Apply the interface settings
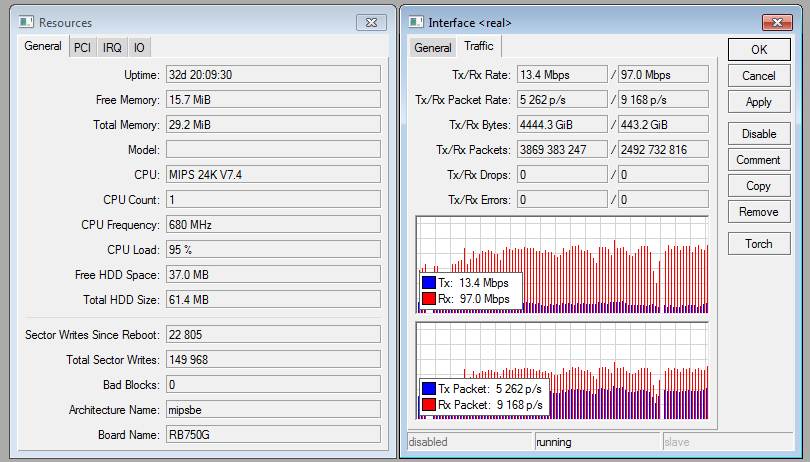Image resolution: width=810 pixels, height=462 pixels. point(758,102)
